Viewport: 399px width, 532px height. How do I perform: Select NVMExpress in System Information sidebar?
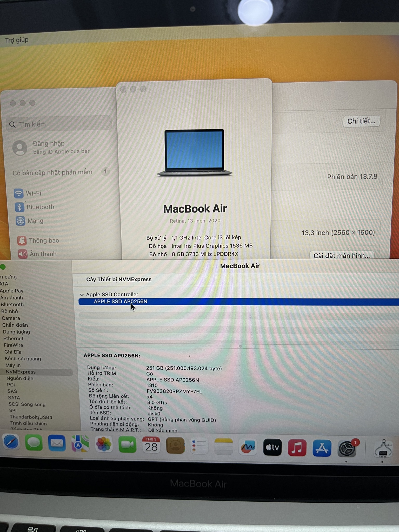coord(36,372)
